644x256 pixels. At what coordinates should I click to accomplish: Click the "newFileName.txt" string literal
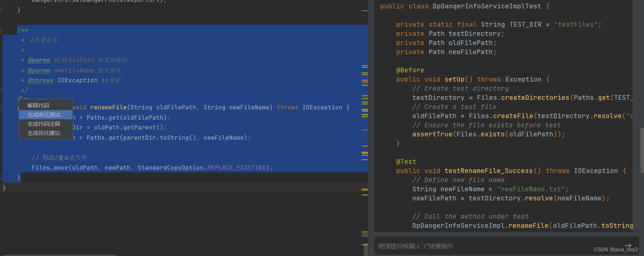coord(531,189)
